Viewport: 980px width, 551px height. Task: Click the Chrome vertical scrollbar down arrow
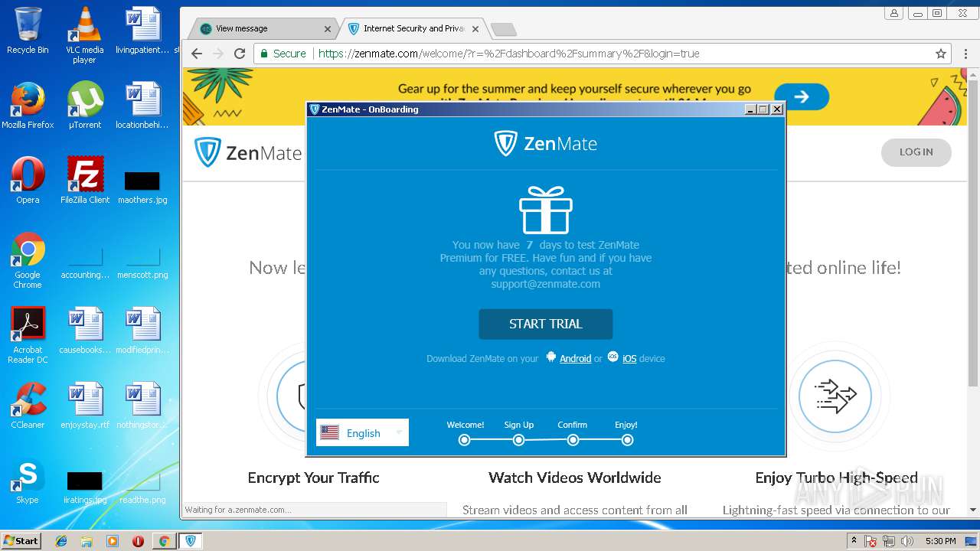973,510
